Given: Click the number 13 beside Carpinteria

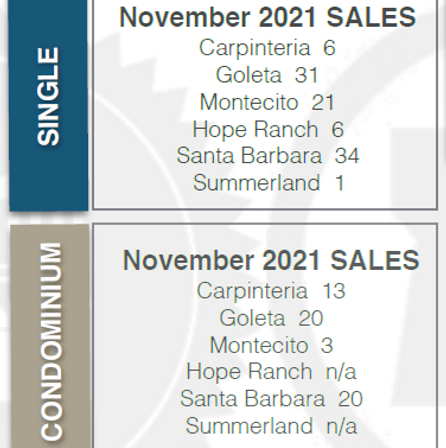Looking at the screenshot, I should (x=333, y=291).
